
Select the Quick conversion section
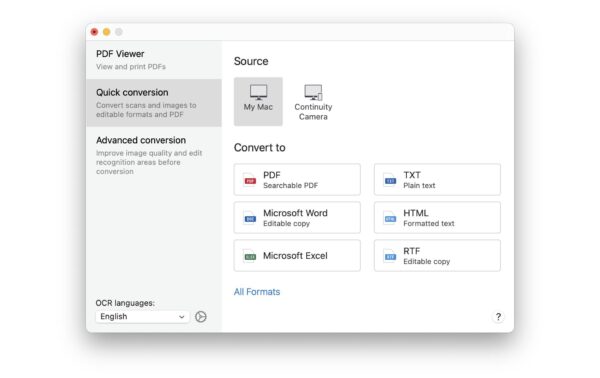[x=154, y=103]
